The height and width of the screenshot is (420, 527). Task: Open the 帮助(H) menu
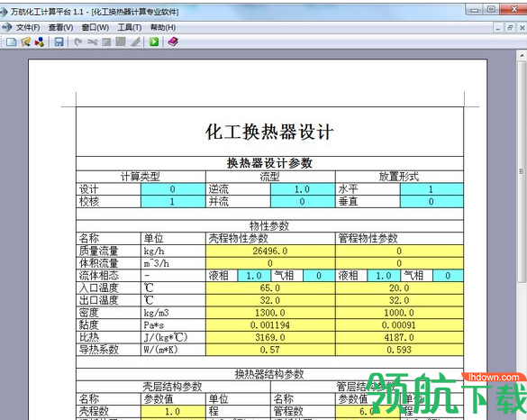point(163,28)
